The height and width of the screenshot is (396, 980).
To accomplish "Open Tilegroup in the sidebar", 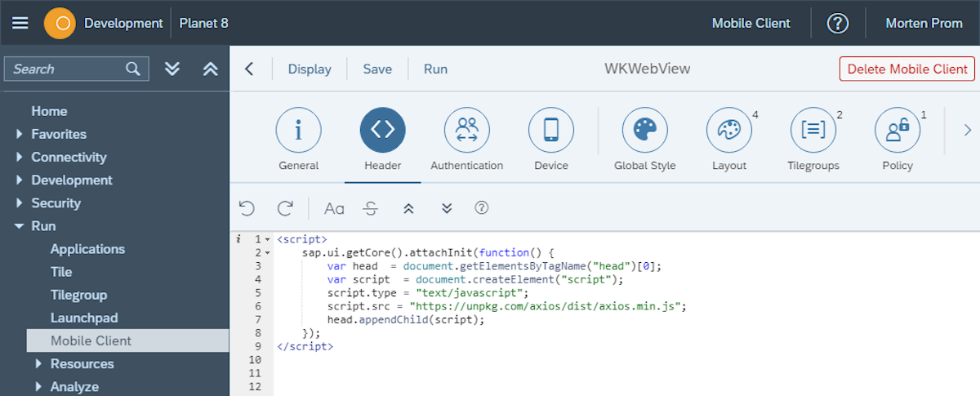I will [78, 295].
